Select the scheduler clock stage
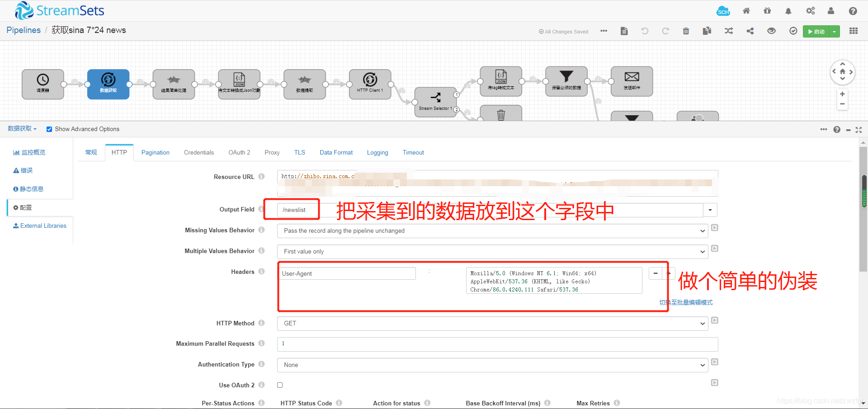 coord(43,84)
